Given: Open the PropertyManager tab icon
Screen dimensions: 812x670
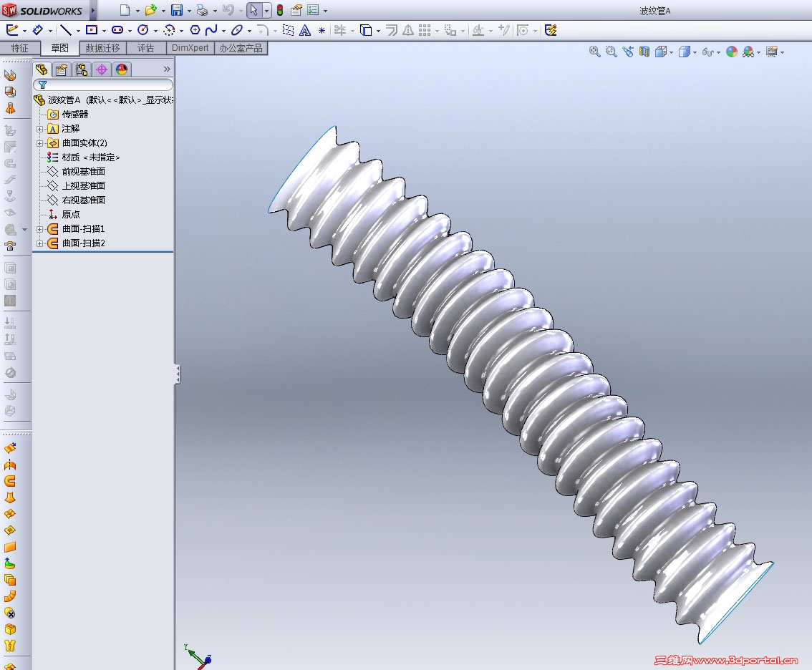Looking at the screenshot, I should [x=62, y=69].
